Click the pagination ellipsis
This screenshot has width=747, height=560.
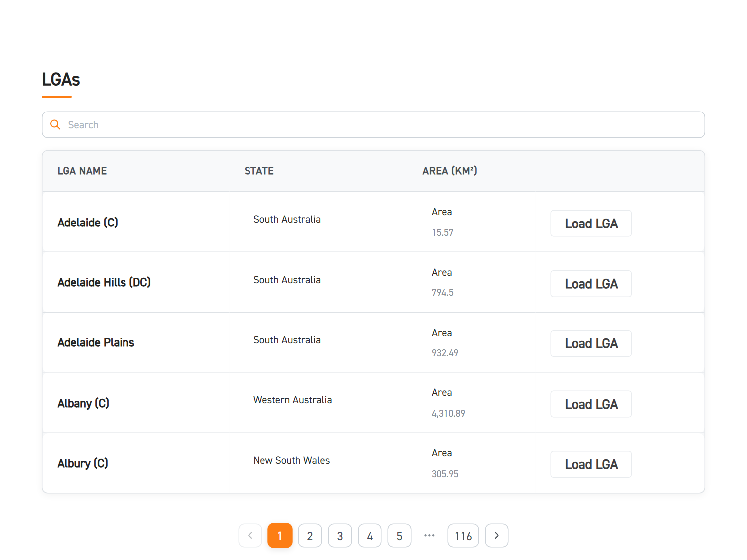tap(429, 536)
